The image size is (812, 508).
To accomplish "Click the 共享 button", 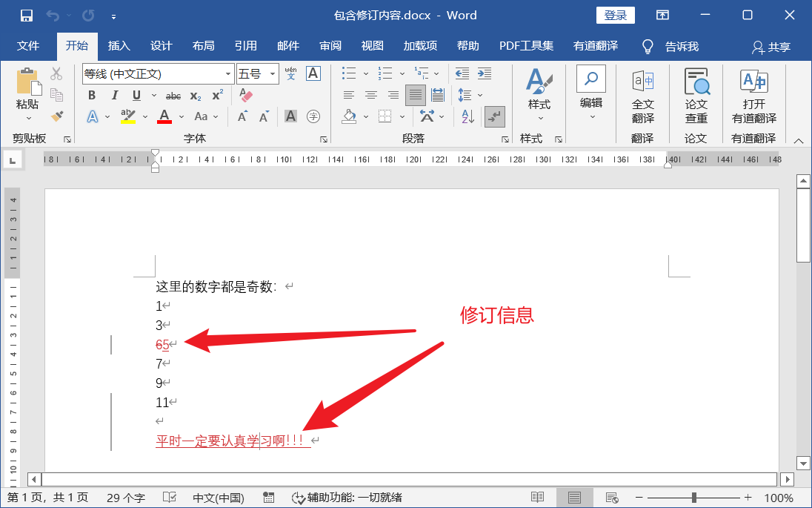I will pyautogui.click(x=773, y=46).
